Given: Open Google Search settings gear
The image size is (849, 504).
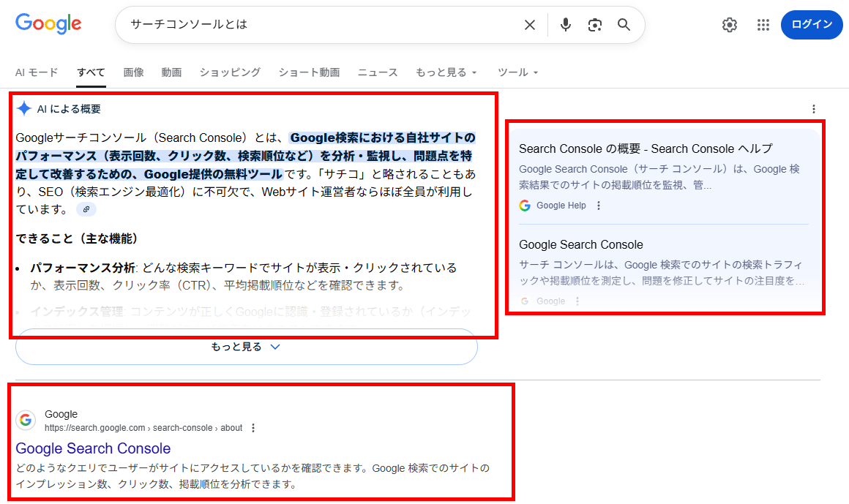Looking at the screenshot, I should tap(730, 24).
